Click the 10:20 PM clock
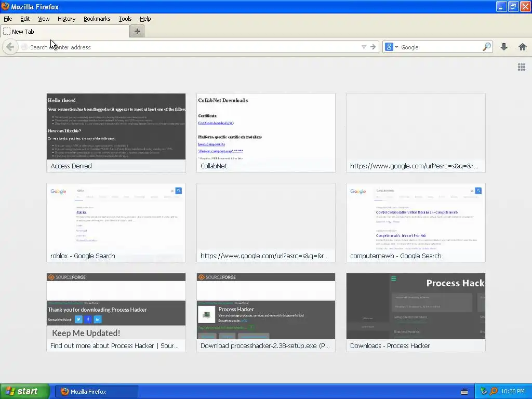 click(513, 391)
